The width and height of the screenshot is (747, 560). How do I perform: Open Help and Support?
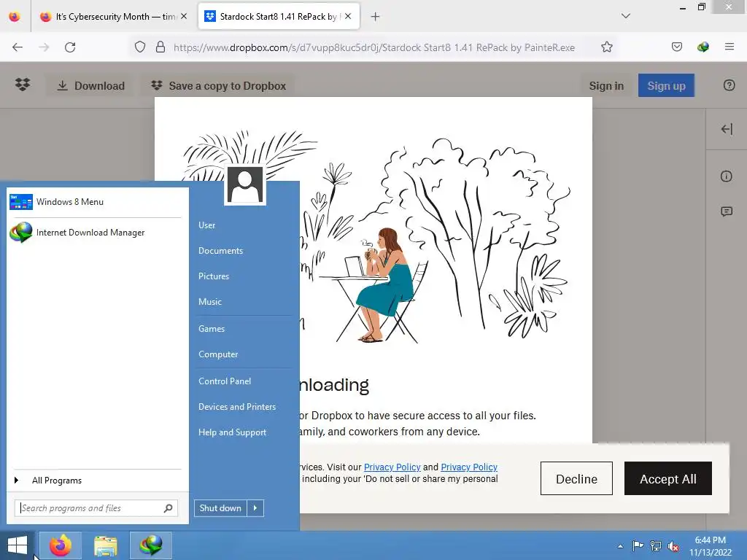click(x=233, y=432)
